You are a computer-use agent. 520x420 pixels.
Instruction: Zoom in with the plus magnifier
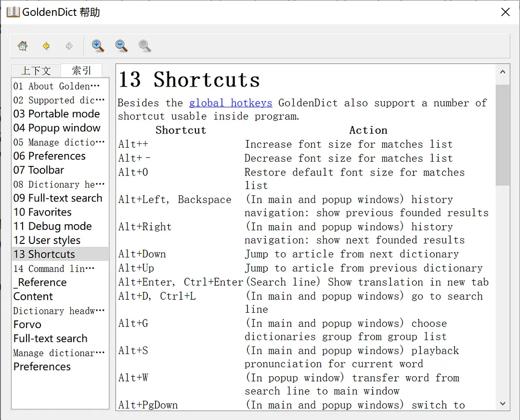click(x=98, y=46)
